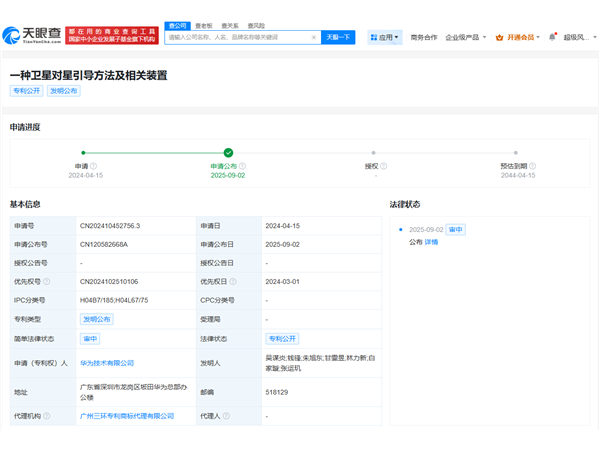
Task: Click the 审中 tag in the 法律状态 panel
Action: [456, 230]
